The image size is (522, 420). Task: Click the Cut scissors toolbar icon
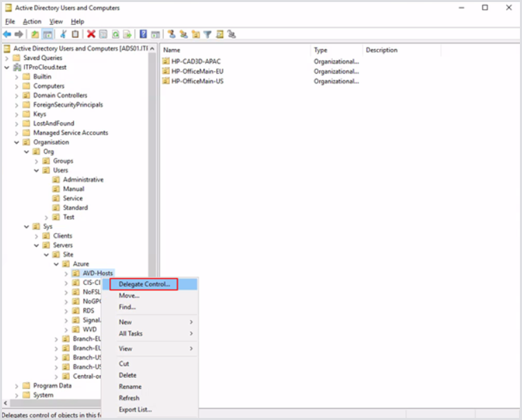point(64,34)
